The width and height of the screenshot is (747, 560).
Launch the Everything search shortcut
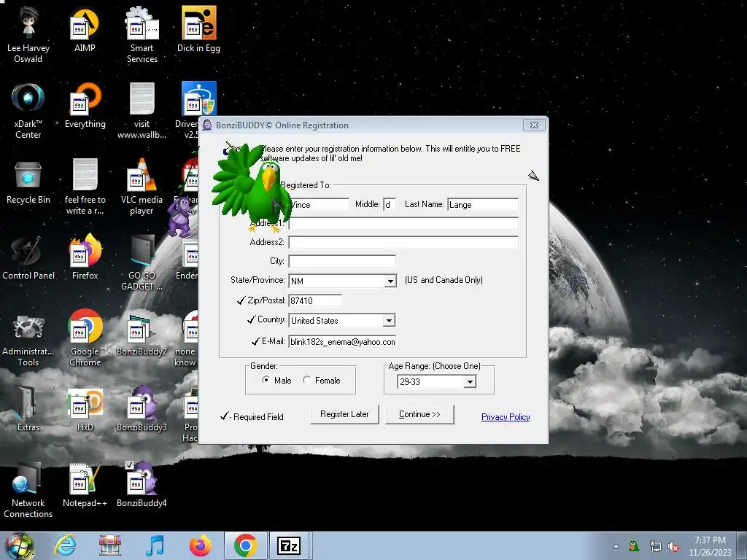[x=85, y=106]
